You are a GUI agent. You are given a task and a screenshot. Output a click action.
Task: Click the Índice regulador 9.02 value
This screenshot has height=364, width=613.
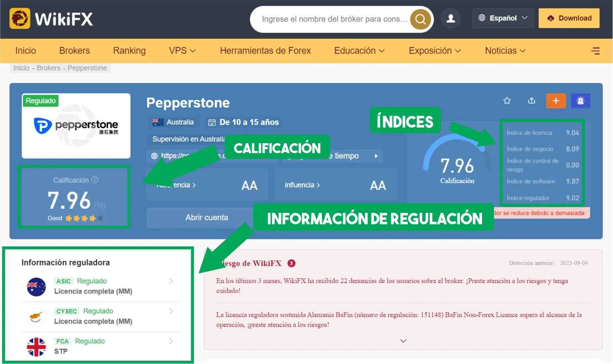pos(572,198)
